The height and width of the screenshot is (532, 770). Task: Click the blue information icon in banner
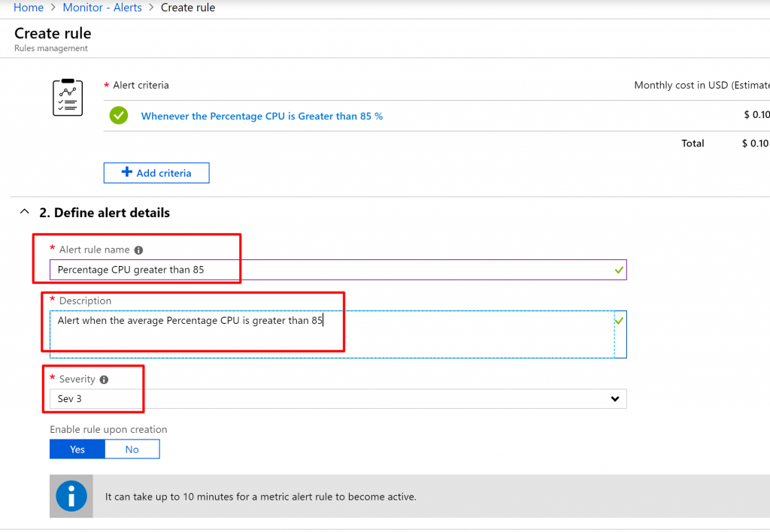(71, 496)
